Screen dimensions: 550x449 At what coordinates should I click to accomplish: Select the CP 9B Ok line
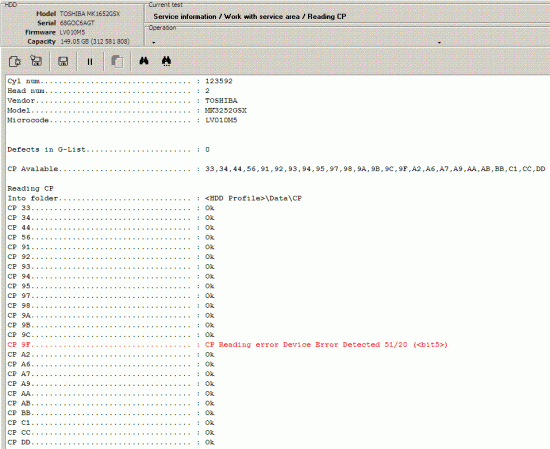[111, 325]
